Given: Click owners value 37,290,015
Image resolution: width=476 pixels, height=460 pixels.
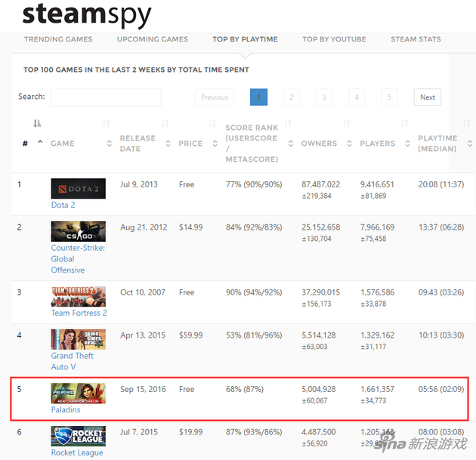Looking at the screenshot, I should click(x=320, y=292).
